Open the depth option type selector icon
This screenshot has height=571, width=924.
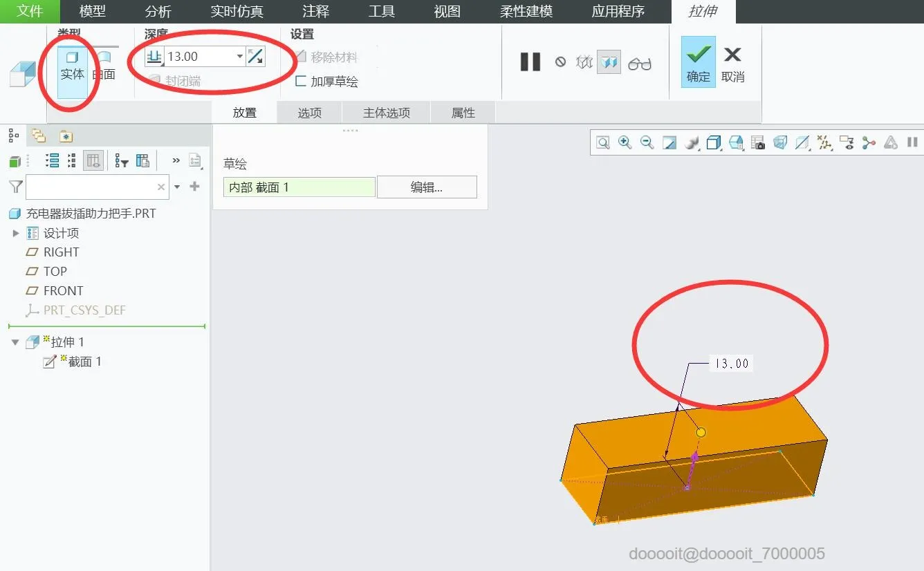(154, 57)
